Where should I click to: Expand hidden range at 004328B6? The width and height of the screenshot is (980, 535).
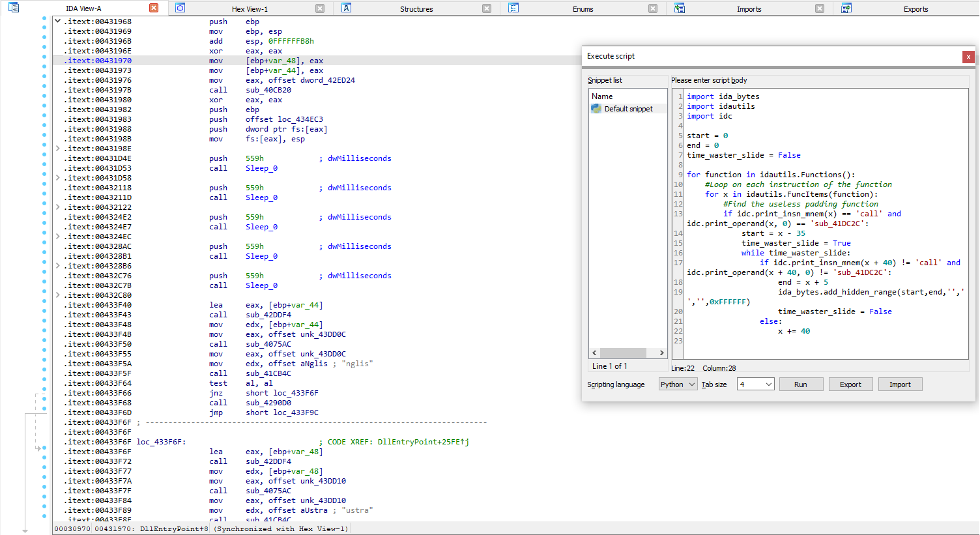(58, 266)
